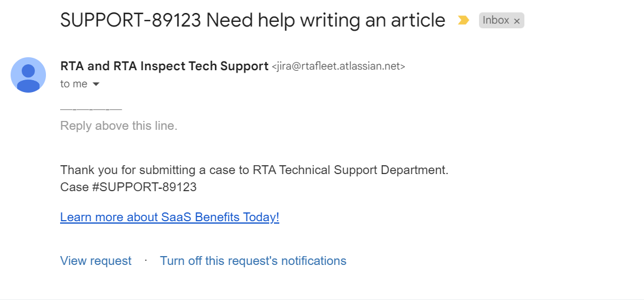Turn off this request's notifications
Viewport: 644px width, 308px height.
[x=253, y=261]
